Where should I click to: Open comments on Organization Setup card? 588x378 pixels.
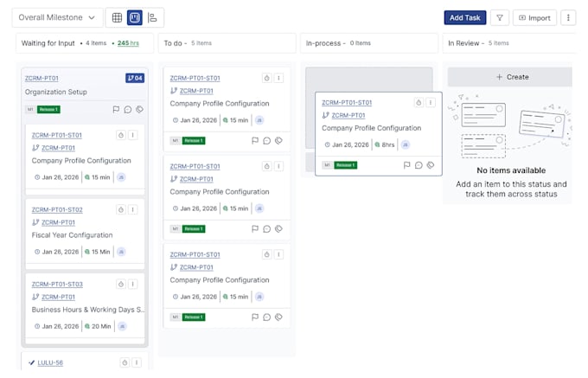(128, 110)
